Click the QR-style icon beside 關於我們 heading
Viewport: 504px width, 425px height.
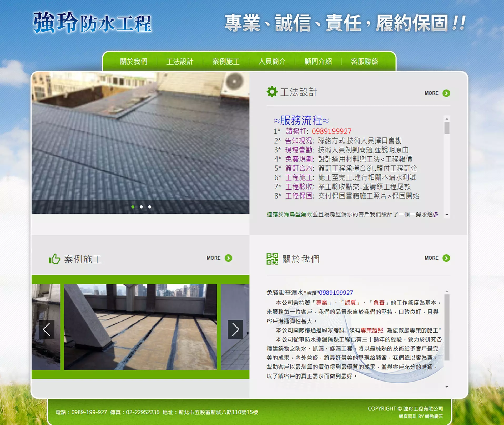tap(272, 259)
